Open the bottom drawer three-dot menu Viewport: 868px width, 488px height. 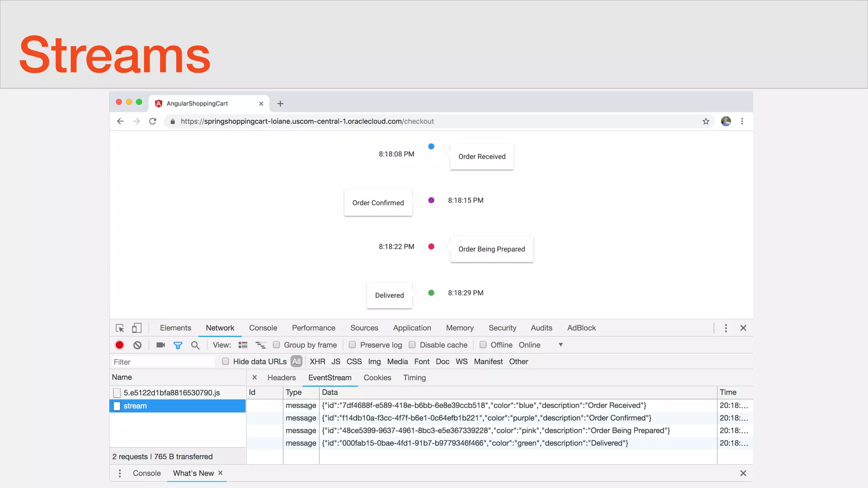click(x=120, y=473)
